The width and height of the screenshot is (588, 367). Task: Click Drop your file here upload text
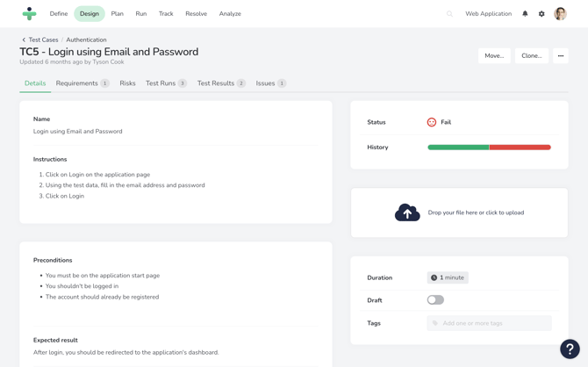coord(476,212)
